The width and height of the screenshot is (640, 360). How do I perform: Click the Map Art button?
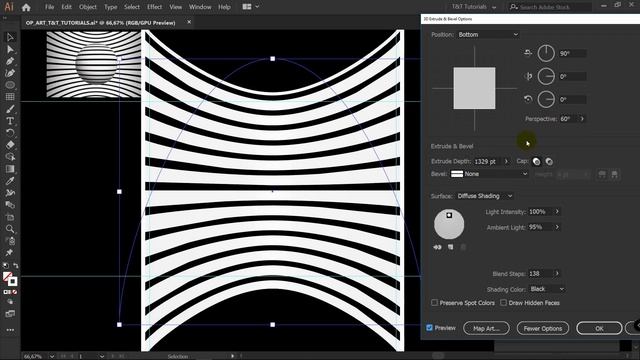point(486,328)
